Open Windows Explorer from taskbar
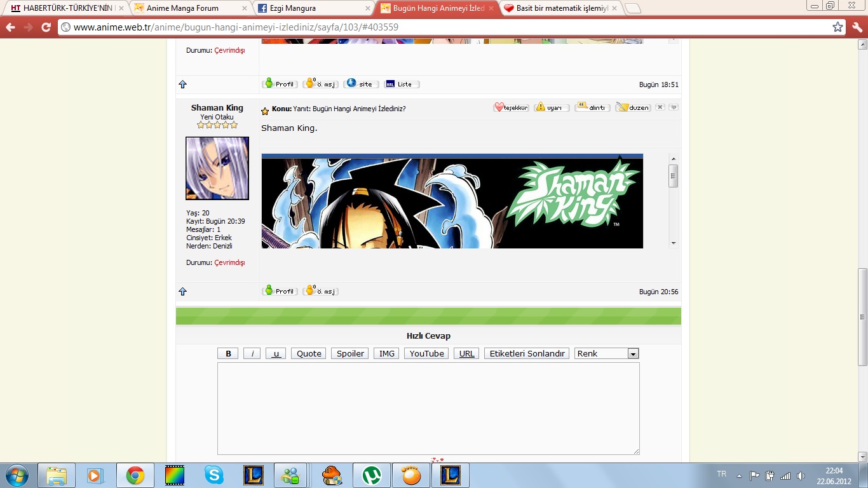868x488 pixels. pos(57,475)
